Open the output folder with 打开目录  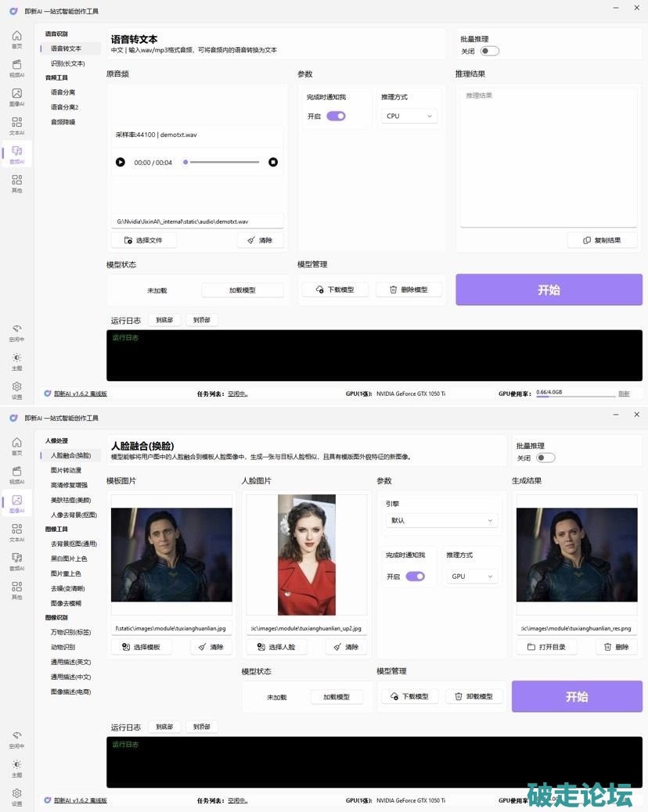(546, 647)
